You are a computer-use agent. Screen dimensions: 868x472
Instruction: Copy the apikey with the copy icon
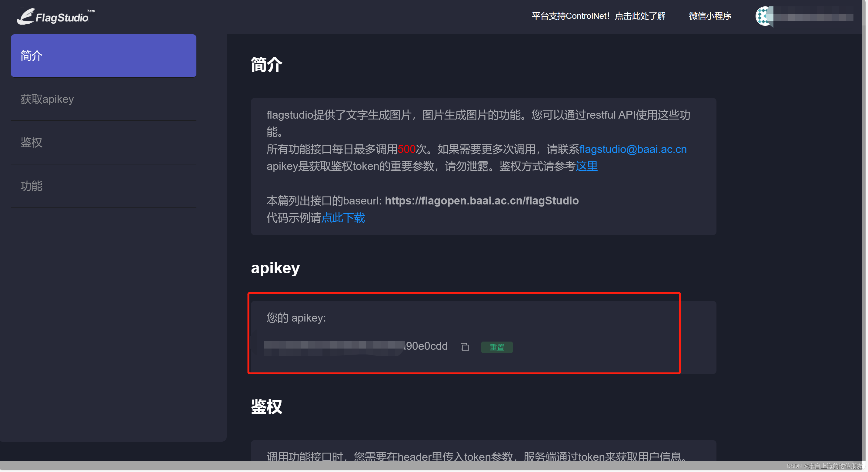pos(465,347)
